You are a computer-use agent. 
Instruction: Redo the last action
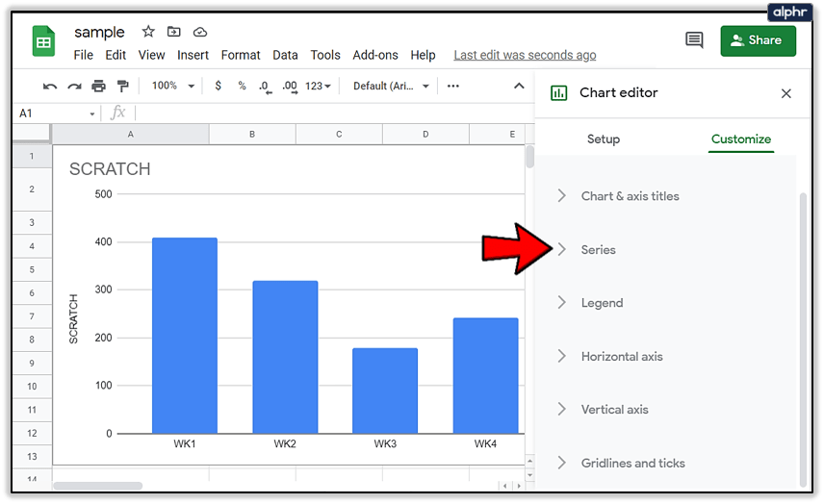click(75, 87)
